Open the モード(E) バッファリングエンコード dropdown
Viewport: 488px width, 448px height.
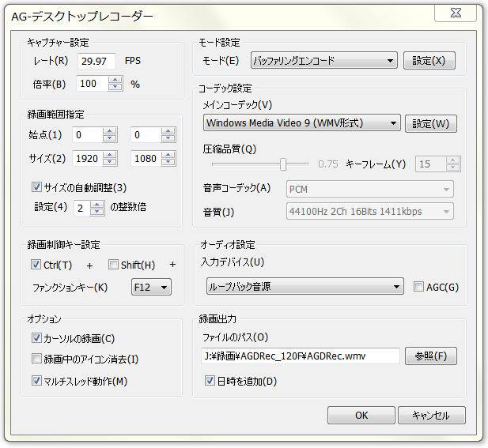[324, 60]
